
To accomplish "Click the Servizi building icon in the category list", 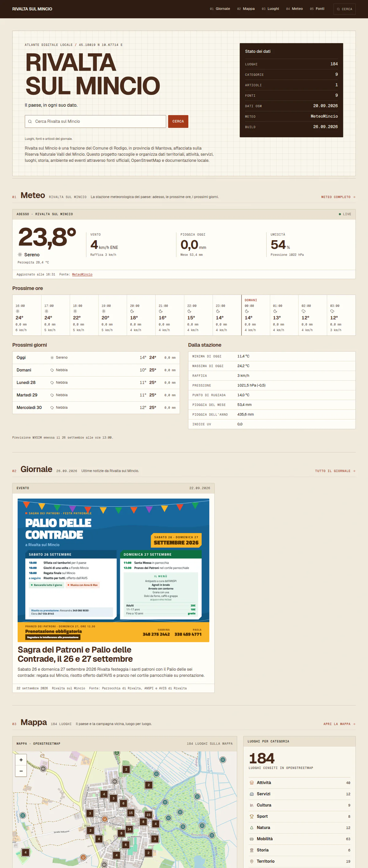I will 252,794.
